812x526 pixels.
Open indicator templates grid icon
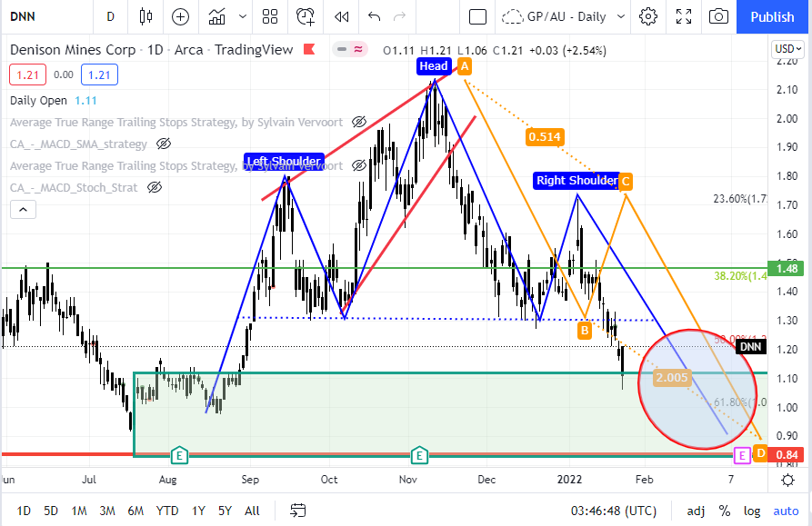(270, 17)
